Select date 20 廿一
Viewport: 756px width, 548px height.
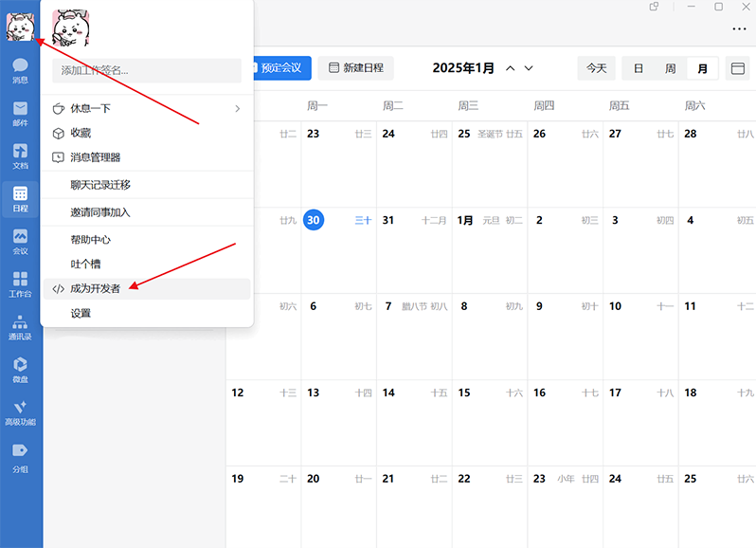[x=339, y=507]
